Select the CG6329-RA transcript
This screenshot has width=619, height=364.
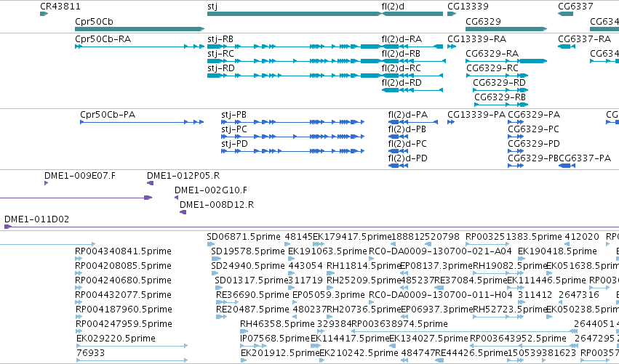click(x=506, y=61)
